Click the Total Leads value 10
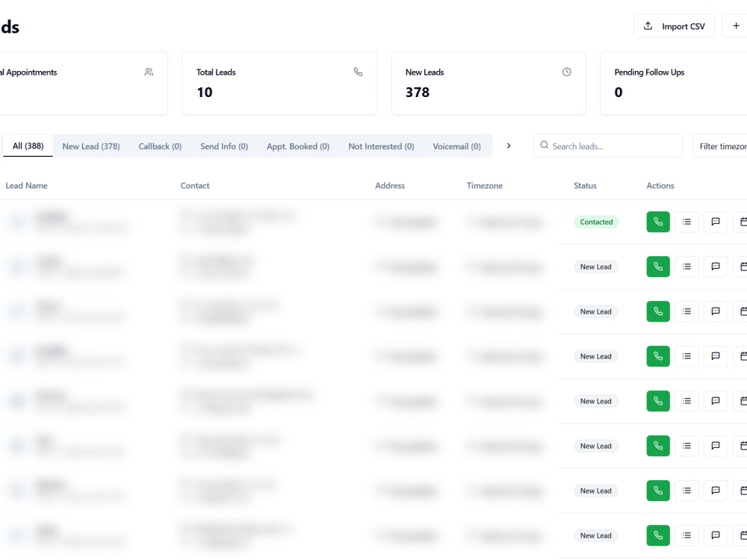 click(205, 93)
